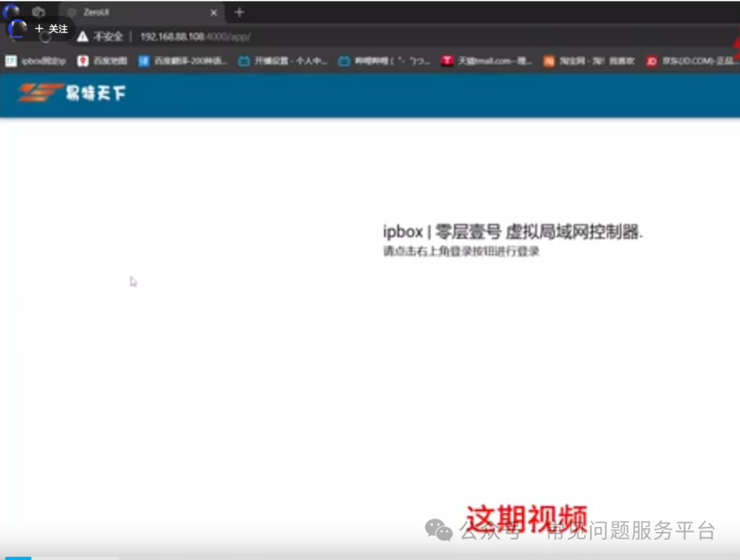Click the 请点击右上角登录按钮进行登录 hint text
740x560 pixels.
click(461, 251)
